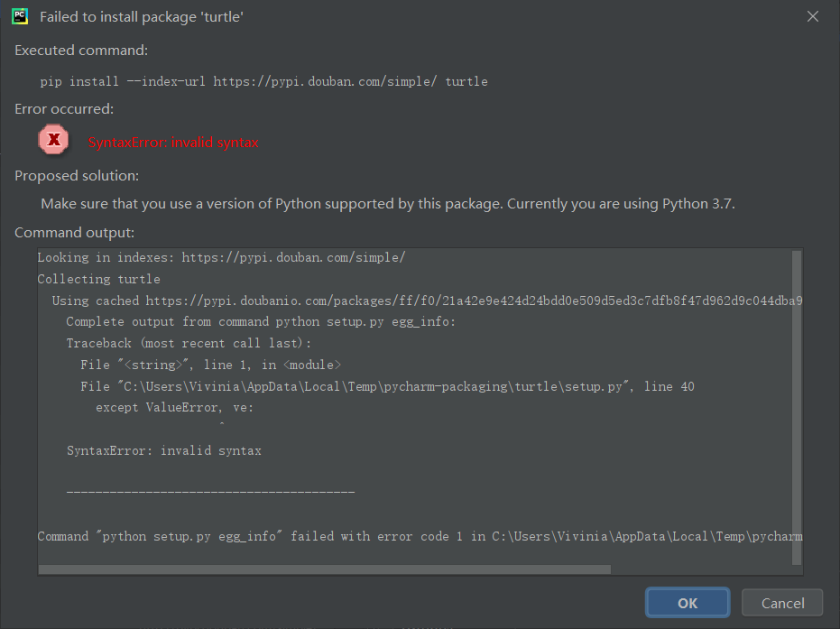840x629 pixels.
Task: Click the turtle setup.py file path line
Action: click(388, 386)
